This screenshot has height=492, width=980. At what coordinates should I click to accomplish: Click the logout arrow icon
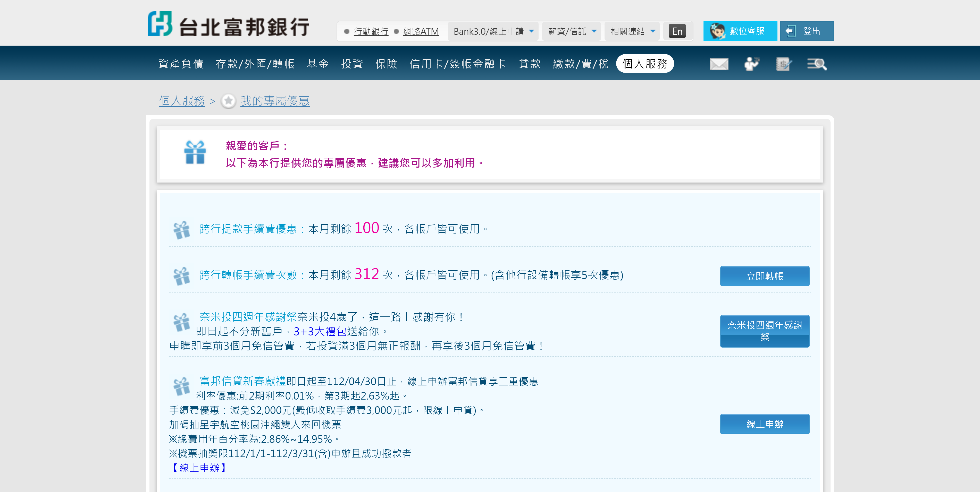click(791, 31)
